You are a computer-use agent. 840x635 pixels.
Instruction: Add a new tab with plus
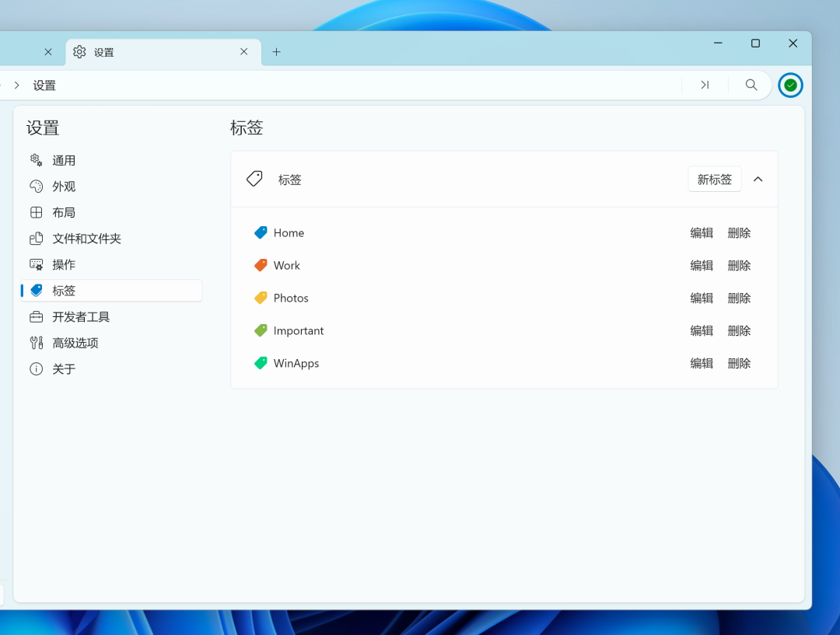tap(276, 52)
